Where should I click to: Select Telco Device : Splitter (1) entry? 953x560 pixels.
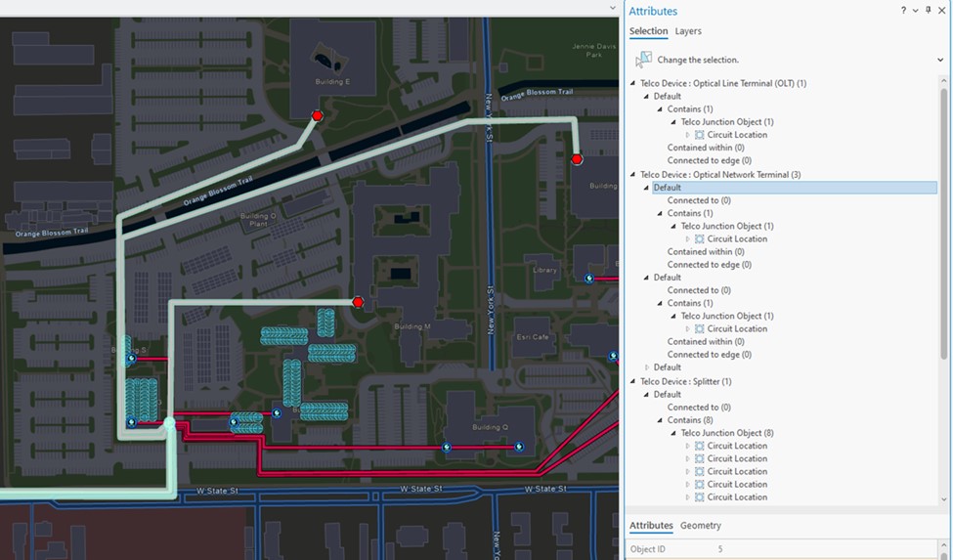685,381
